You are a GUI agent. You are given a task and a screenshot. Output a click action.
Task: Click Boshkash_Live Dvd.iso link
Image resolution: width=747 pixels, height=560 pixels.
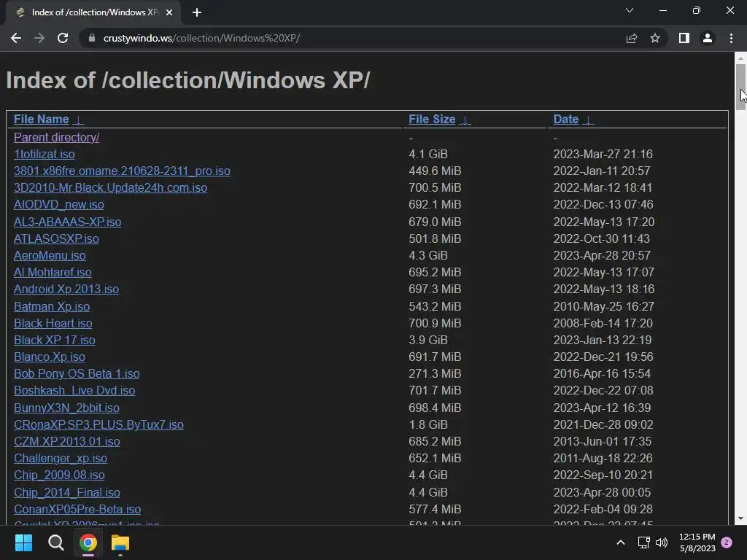pyautogui.click(x=74, y=391)
